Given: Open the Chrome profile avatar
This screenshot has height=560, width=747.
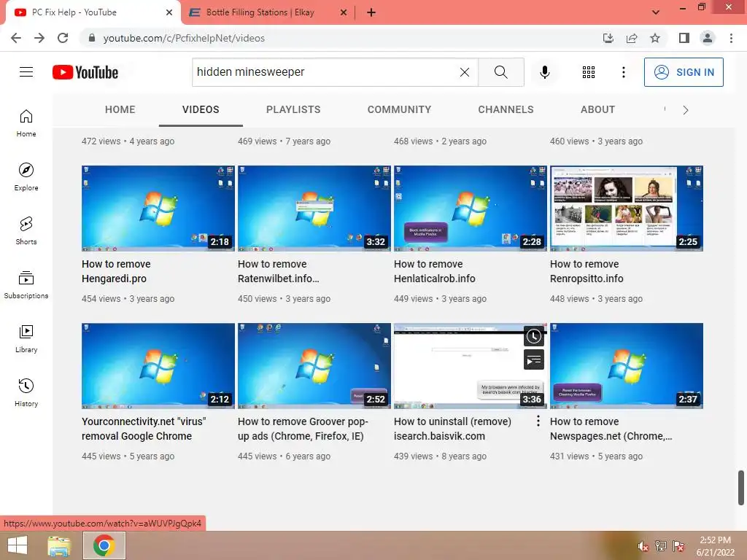Looking at the screenshot, I should pos(708,38).
